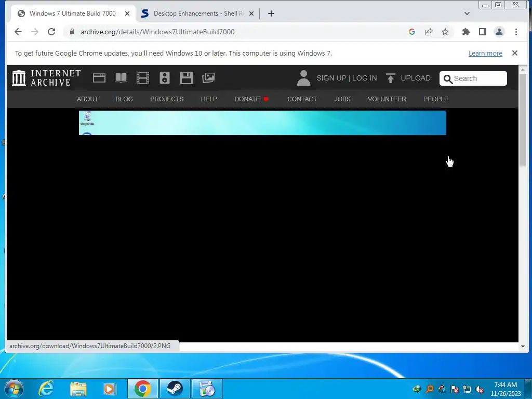
Task: Click the share page icon
Action: tap(429, 32)
